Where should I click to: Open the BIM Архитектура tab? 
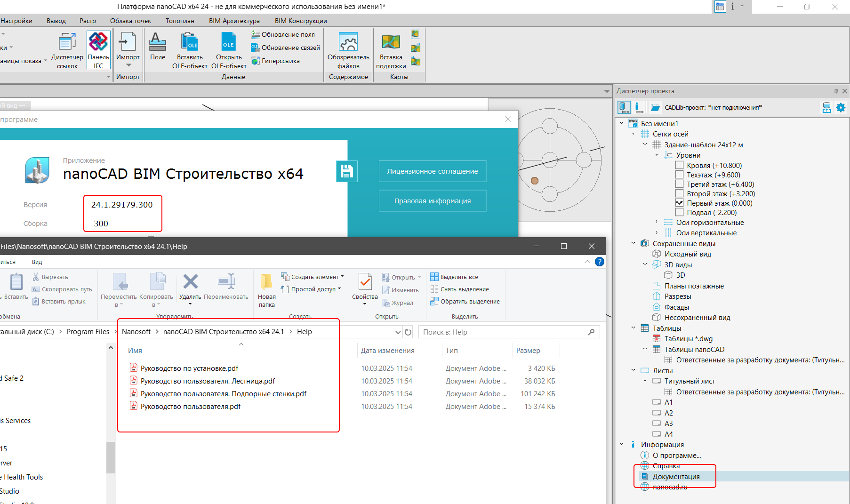tap(234, 21)
